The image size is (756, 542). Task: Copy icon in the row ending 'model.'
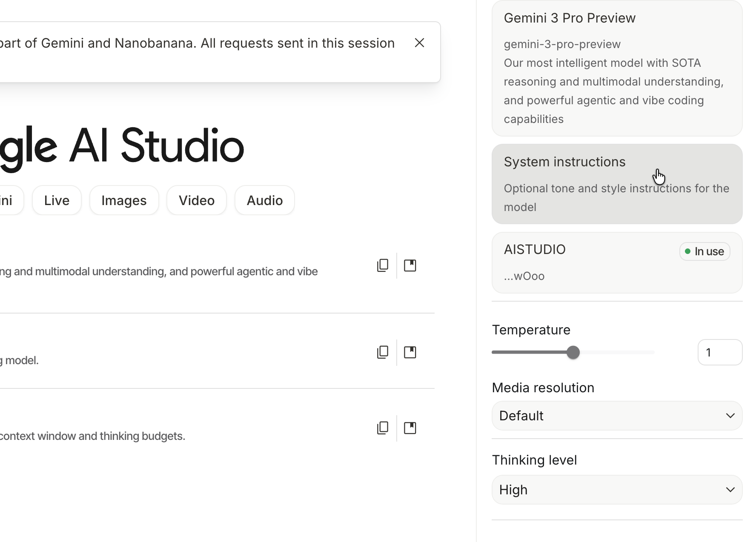[383, 352]
